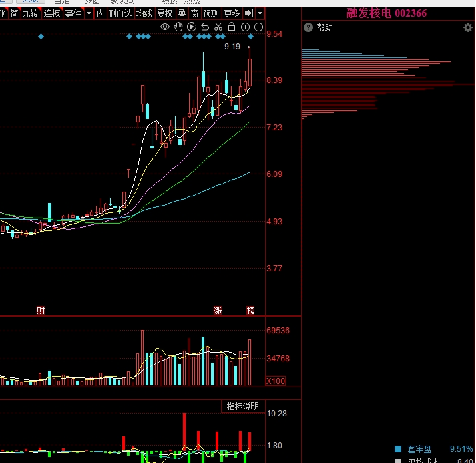Open dropdown arrow next to 事件
This screenshot has height=463, width=476.
click(x=89, y=13)
